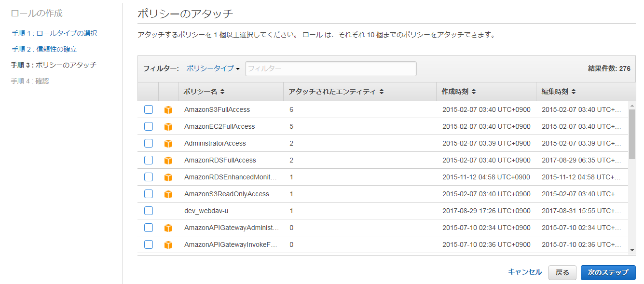
Task: Sort by ポリシー名 column header
Action: click(204, 92)
